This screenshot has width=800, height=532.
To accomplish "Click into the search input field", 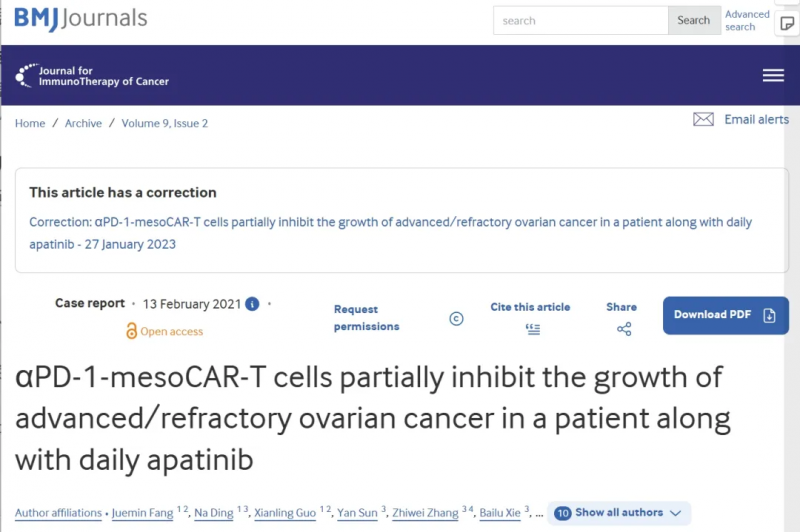I will point(581,20).
